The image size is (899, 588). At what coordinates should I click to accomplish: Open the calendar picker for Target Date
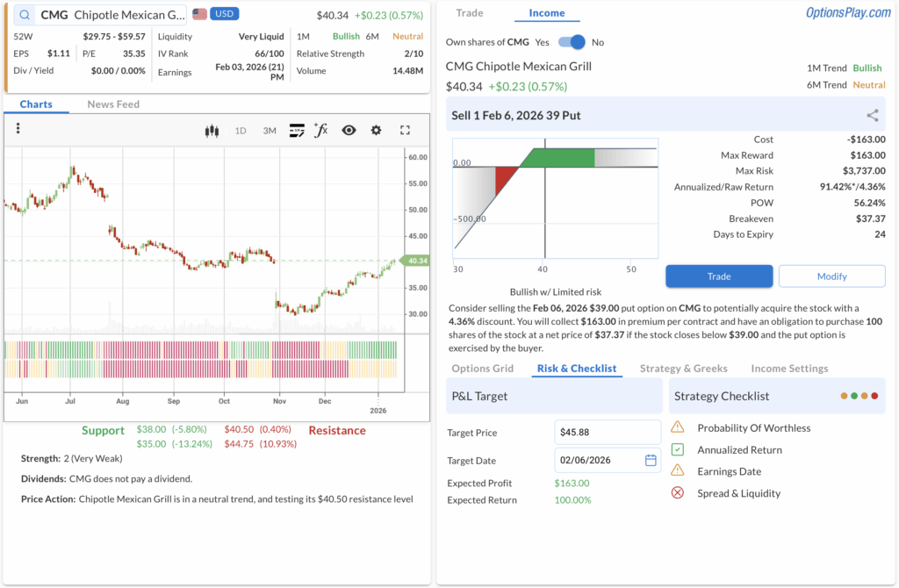(x=651, y=460)
